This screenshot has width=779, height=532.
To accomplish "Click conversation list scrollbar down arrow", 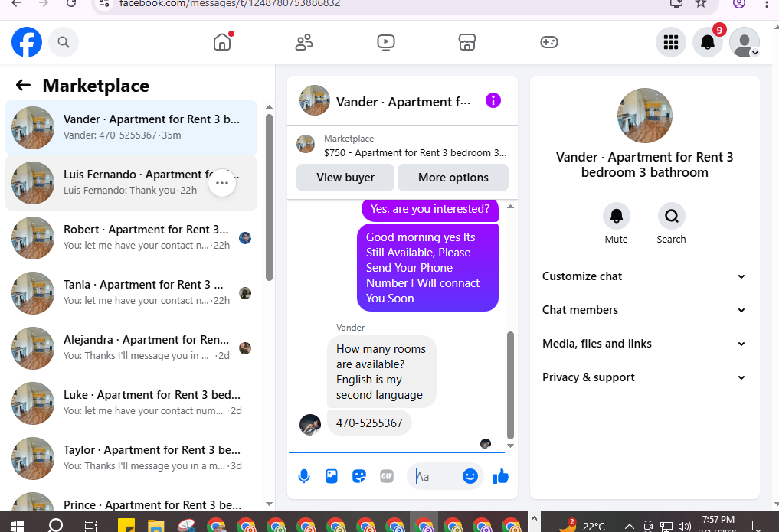I will pyautogui.click(x=270, y=504).
